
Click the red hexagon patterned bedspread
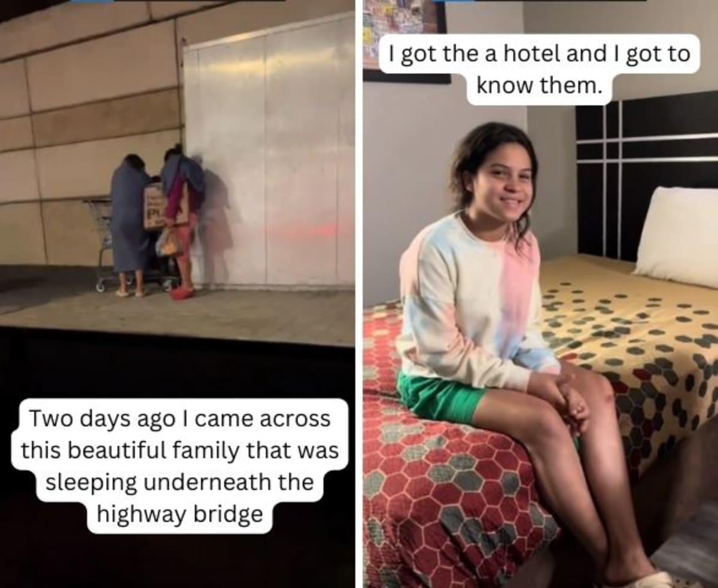click(x=455, y=467)
